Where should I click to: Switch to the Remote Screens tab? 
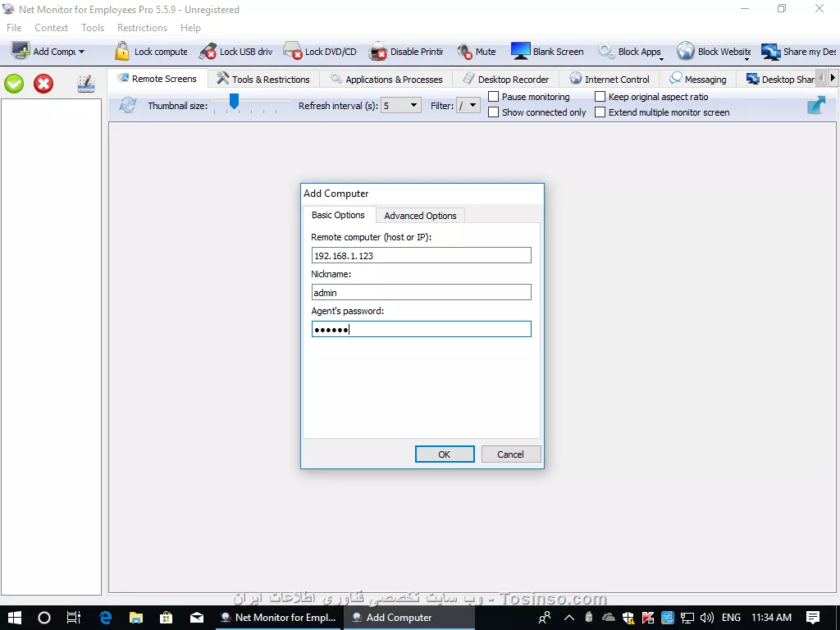[157, 79]
